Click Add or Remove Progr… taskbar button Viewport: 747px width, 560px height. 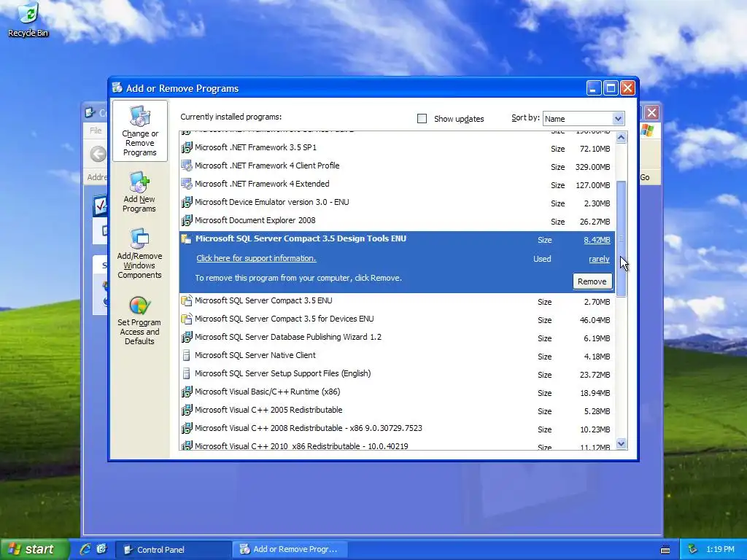point(290,550)
